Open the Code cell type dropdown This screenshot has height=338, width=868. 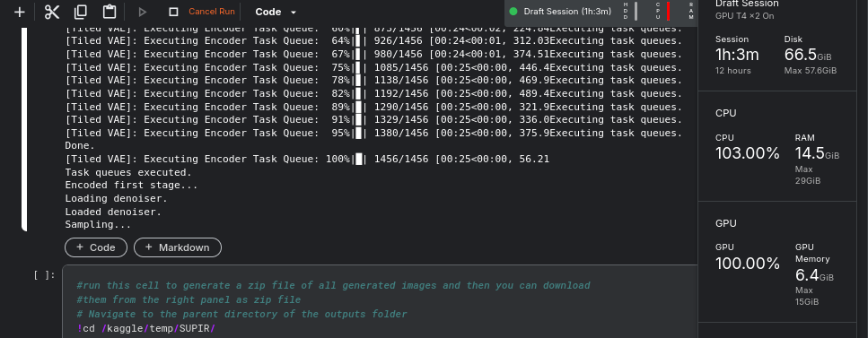pyautogui.click(x=276, y=12)
